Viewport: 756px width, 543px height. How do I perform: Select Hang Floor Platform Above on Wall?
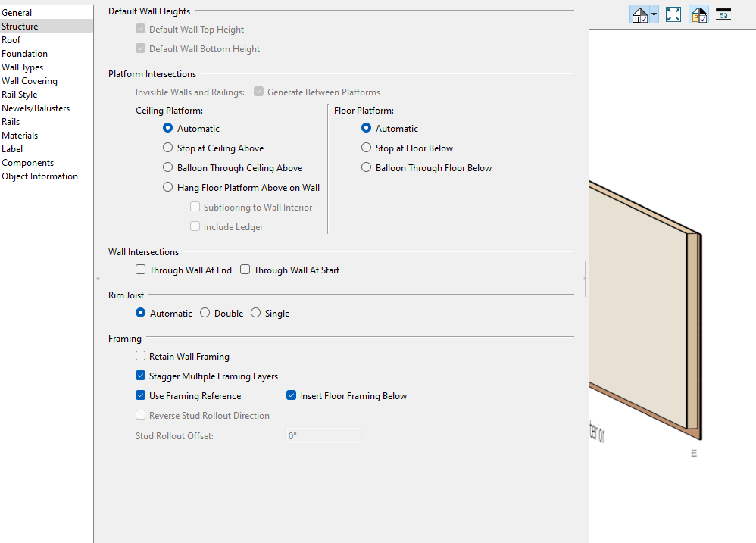pyautogui.click(x=168, y=188)
